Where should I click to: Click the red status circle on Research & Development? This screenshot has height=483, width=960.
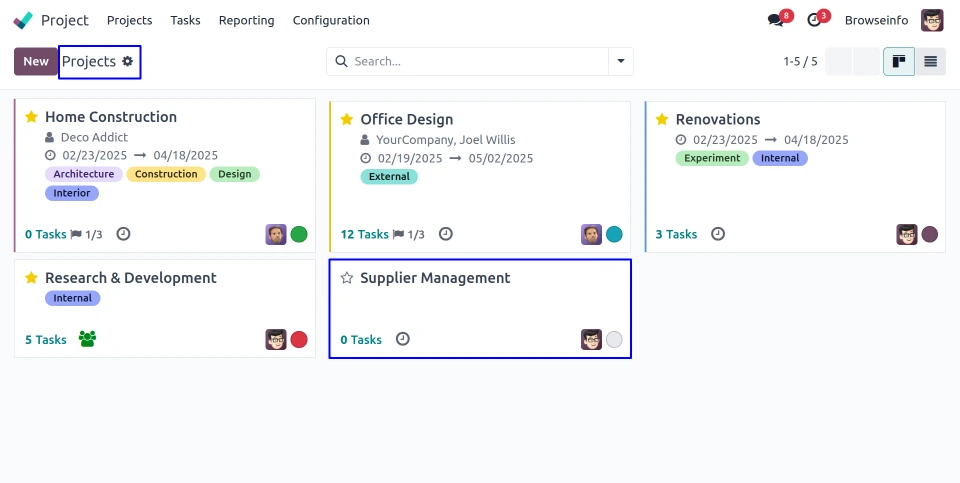(299, 340)
